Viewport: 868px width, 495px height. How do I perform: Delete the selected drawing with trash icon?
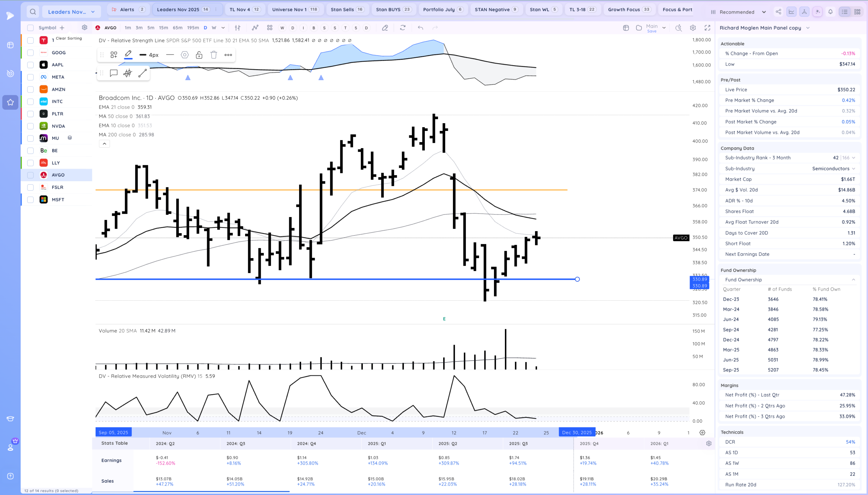214,55
